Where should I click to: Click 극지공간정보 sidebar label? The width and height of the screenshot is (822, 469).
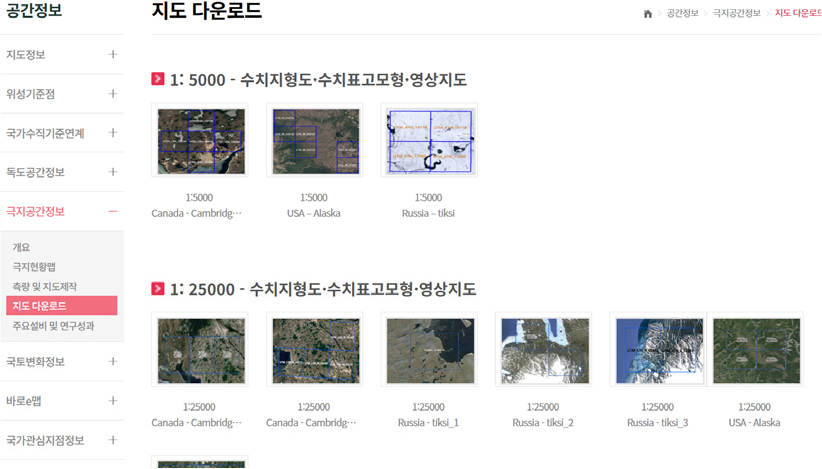tap(35, 211)
